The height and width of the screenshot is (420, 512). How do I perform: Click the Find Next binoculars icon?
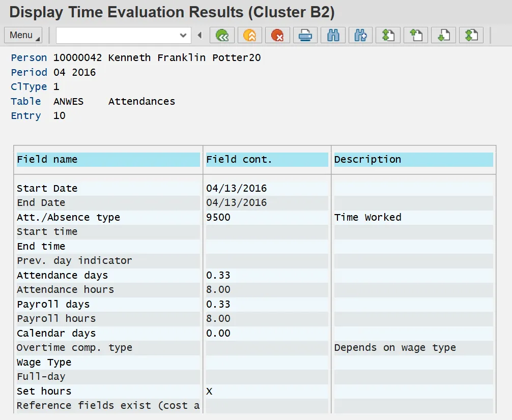(361, 36)
